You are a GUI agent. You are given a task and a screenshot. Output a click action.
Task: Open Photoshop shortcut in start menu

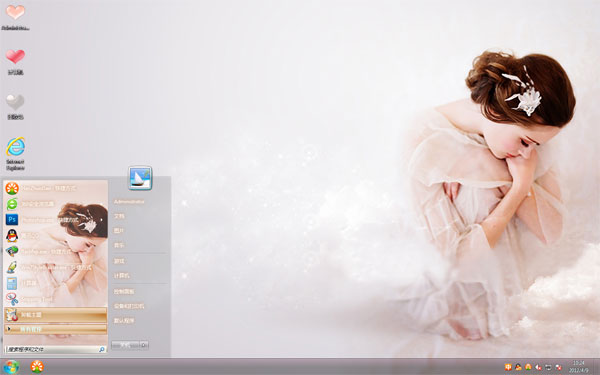(x=55, y=220)
